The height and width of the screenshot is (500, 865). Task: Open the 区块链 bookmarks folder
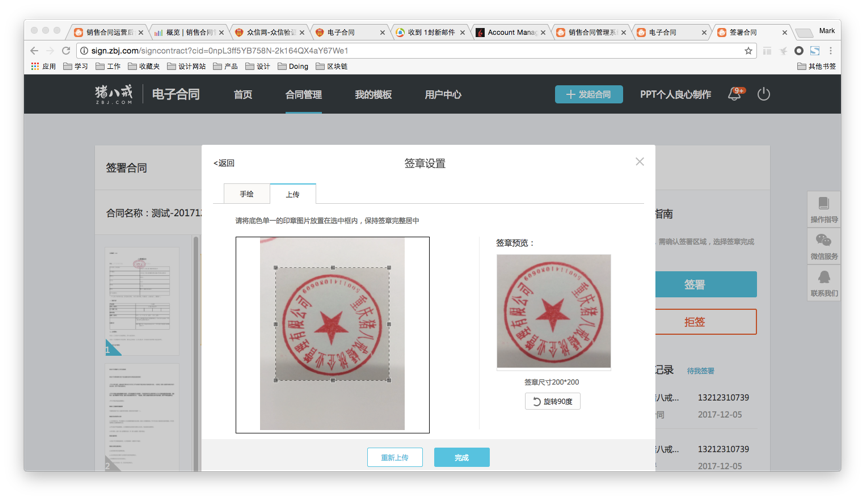click(x=332, y=66)
